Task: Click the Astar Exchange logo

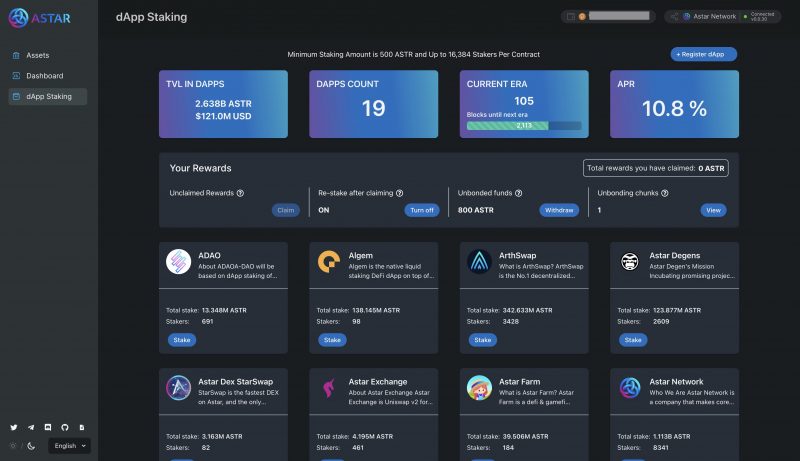Action: point(329,388)
